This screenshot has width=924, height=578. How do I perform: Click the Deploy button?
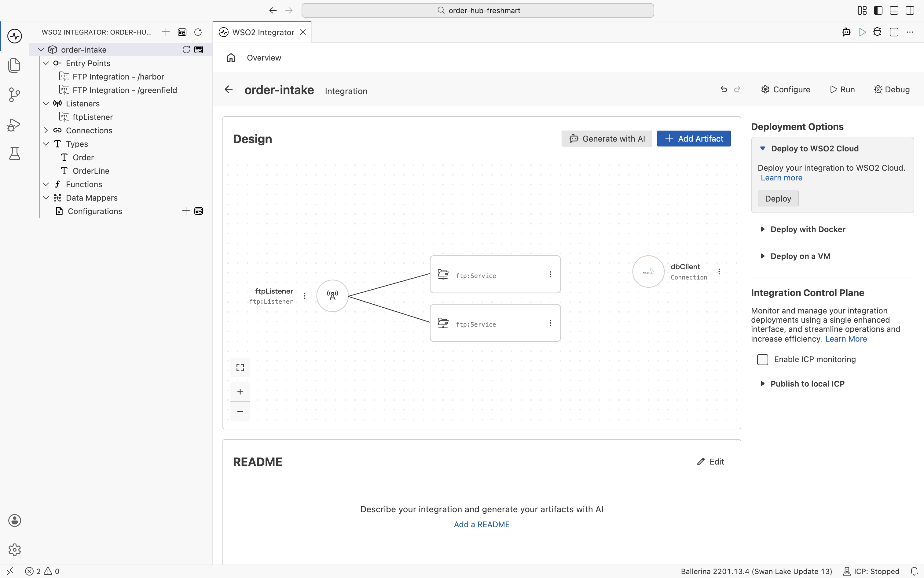pyautogui.click(x=778, y=198)
